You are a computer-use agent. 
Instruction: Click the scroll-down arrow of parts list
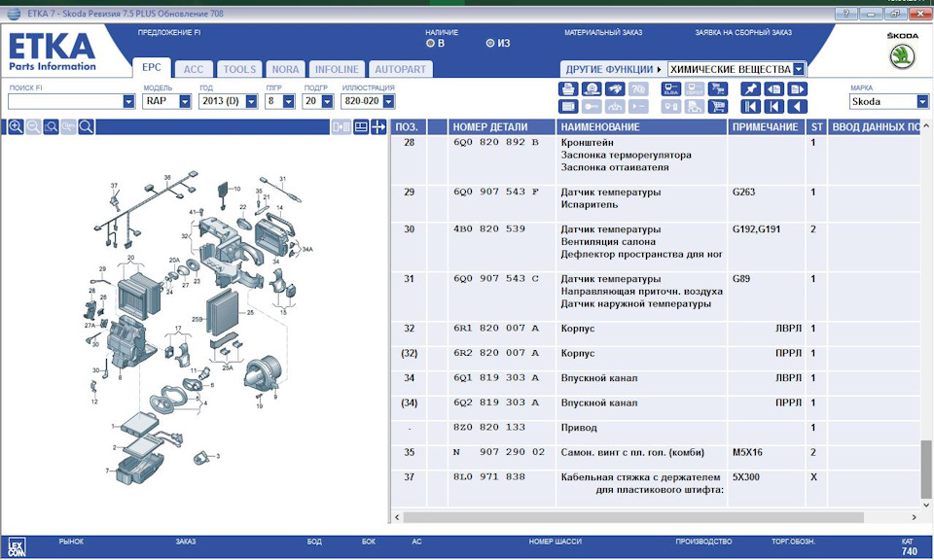[925, 505]
